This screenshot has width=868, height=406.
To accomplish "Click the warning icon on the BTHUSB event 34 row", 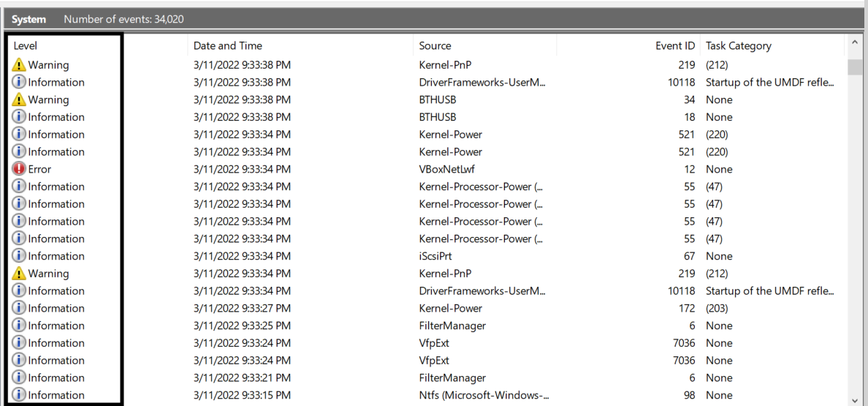I will tap(19, 99).
